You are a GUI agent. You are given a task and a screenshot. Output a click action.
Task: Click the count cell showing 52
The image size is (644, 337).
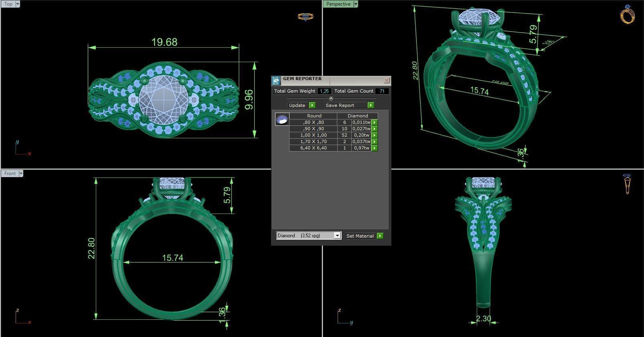pos(344,135)
